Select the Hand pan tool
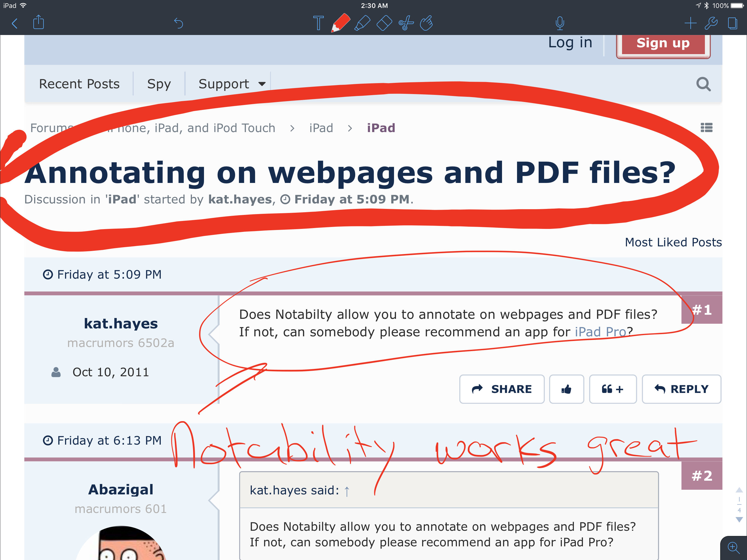The height and width of the screenshot is (560, 747). tap(427, 23)
